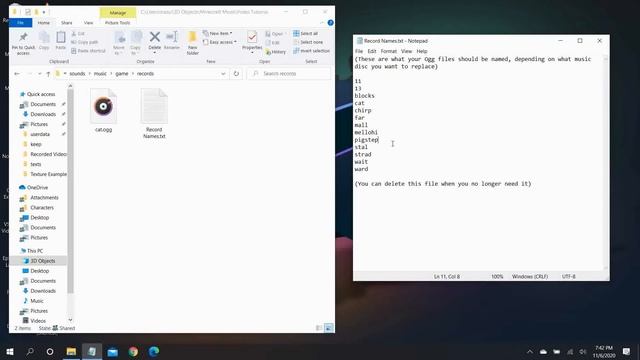640x360 pixels.
Task: Open the Copy to dropdown
Action: [136, 43]
